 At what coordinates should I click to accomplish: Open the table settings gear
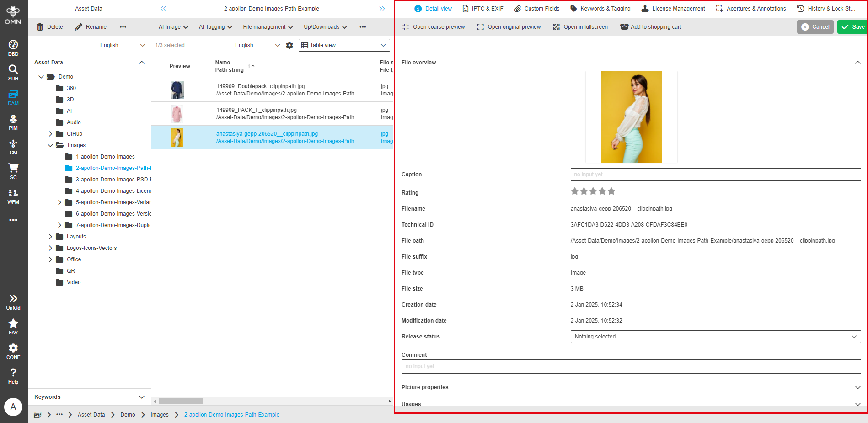tap(289, 45)
